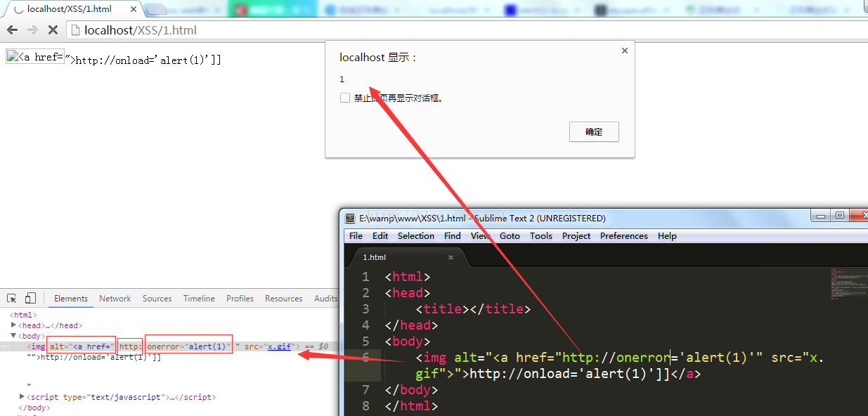Open a new browser tab
868x416 pixels.
[156, 10]
